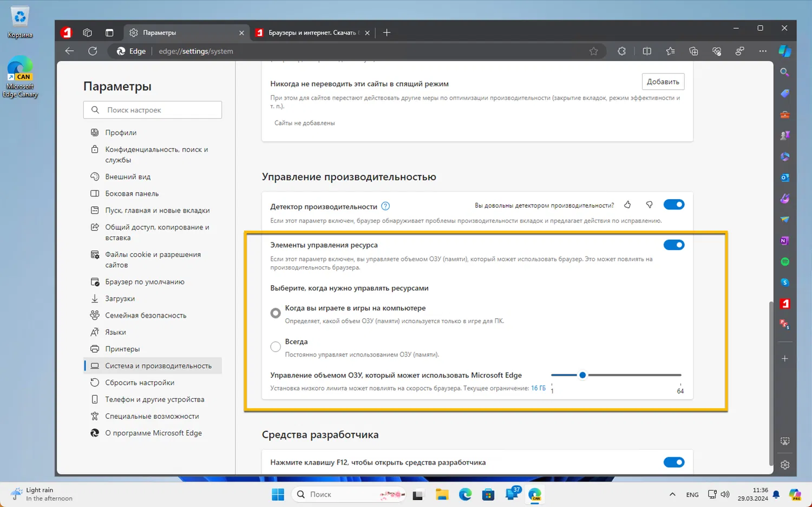Image resolution: width=812 pixels, height=507 pixels.
Task: Open Browser essentials heart icon
Action: pos(717,51)
